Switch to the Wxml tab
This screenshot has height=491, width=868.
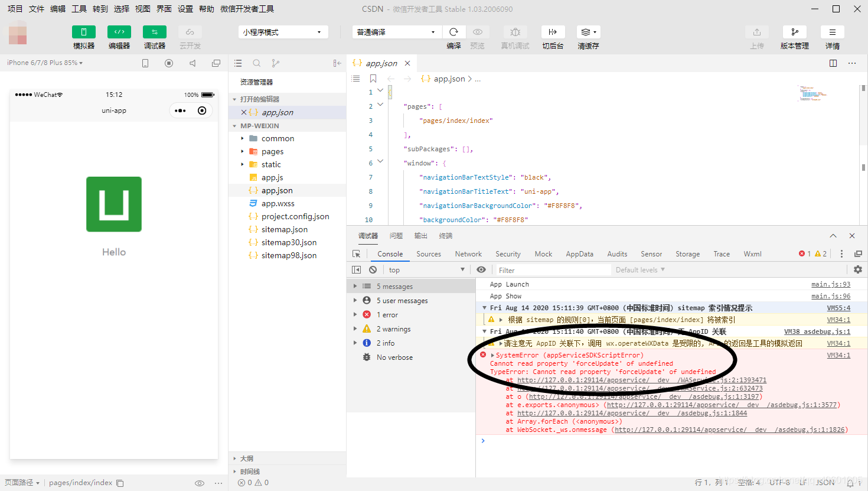tap(752, 254)
